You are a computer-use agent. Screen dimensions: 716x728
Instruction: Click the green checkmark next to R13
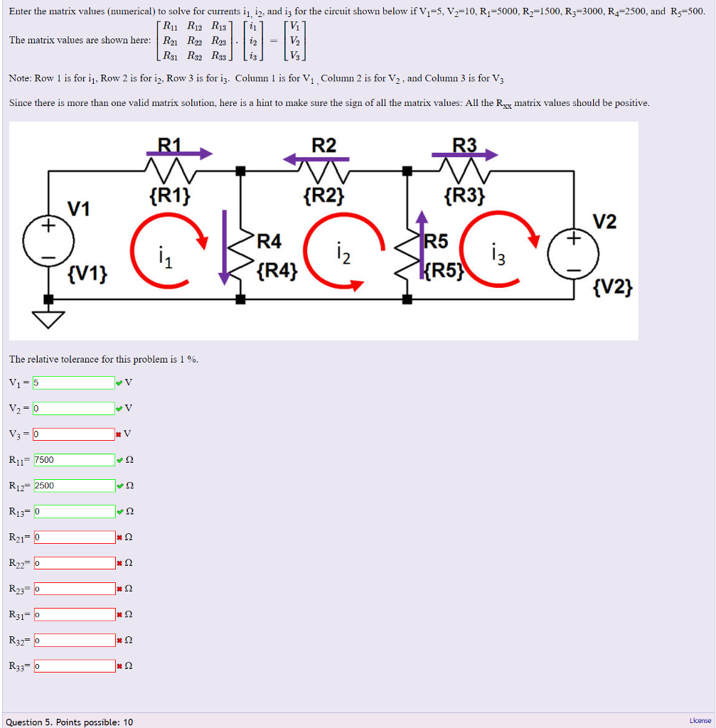click(x=119, y=511)
